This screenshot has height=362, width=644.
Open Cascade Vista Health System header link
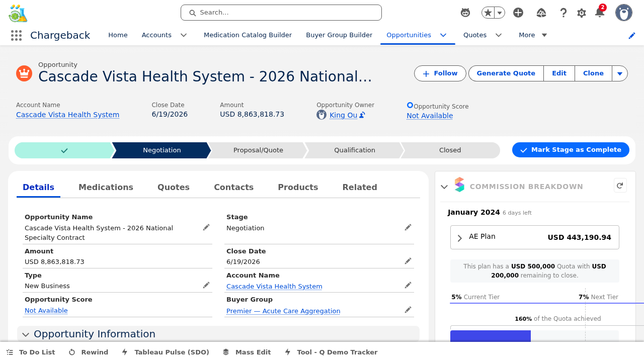click(x=67, y=115)
